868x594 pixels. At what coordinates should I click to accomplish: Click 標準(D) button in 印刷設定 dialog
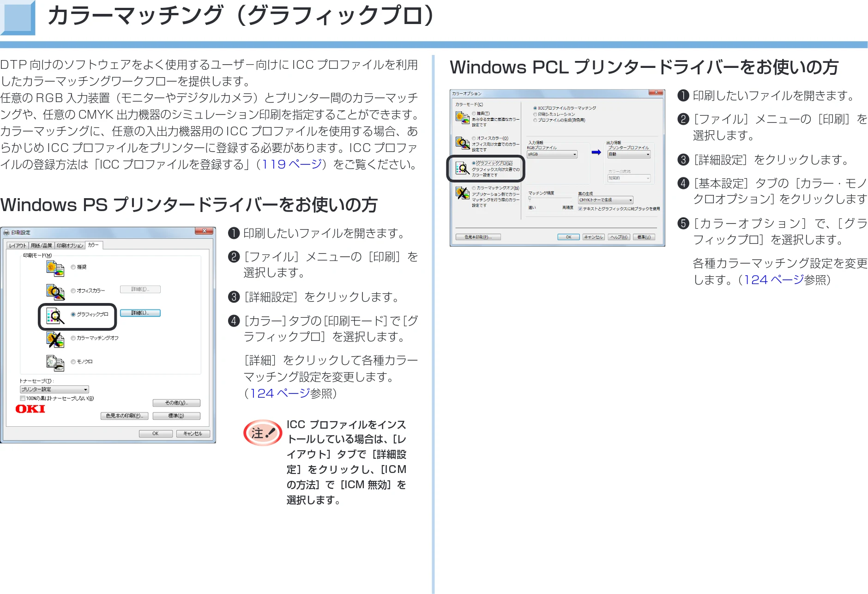pyautogui.click(x=176, y=416)
